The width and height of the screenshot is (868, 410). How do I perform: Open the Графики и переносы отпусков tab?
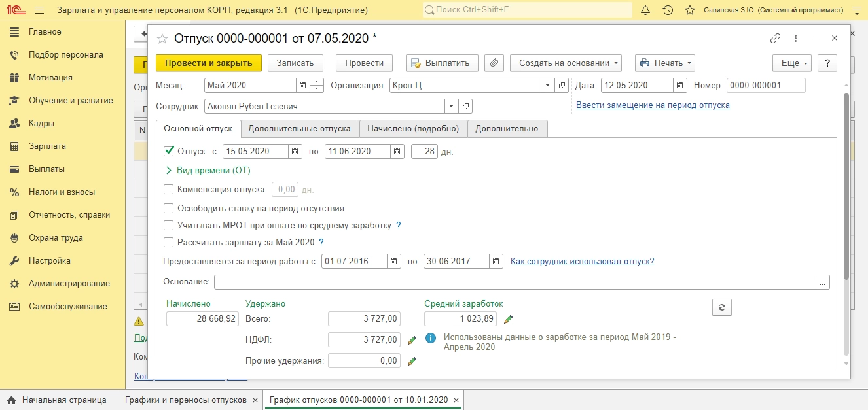pos(190,400)
